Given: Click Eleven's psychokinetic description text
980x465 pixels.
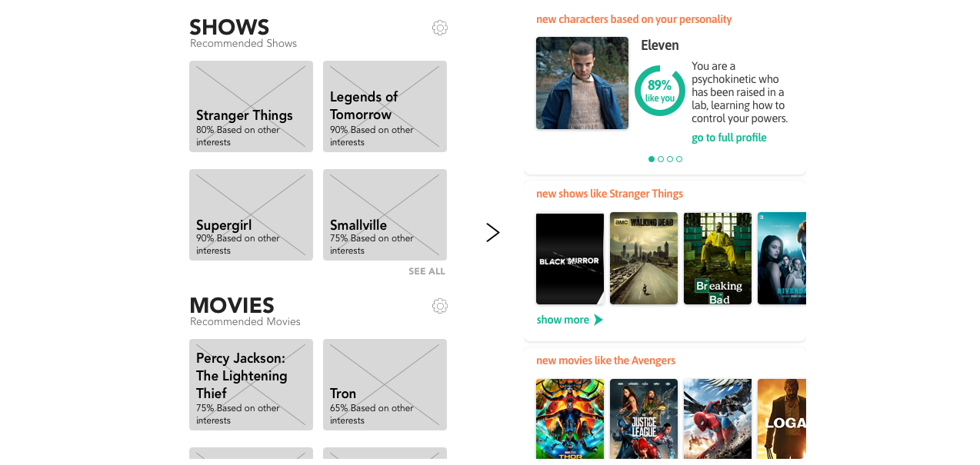Looking at the screenshot, I should [x=739, y=92].
